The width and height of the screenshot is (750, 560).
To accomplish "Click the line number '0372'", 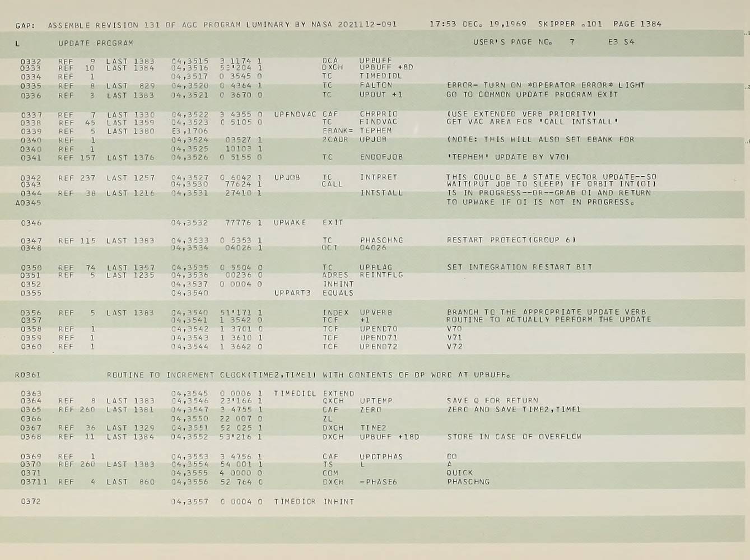I will click(31, 502).
